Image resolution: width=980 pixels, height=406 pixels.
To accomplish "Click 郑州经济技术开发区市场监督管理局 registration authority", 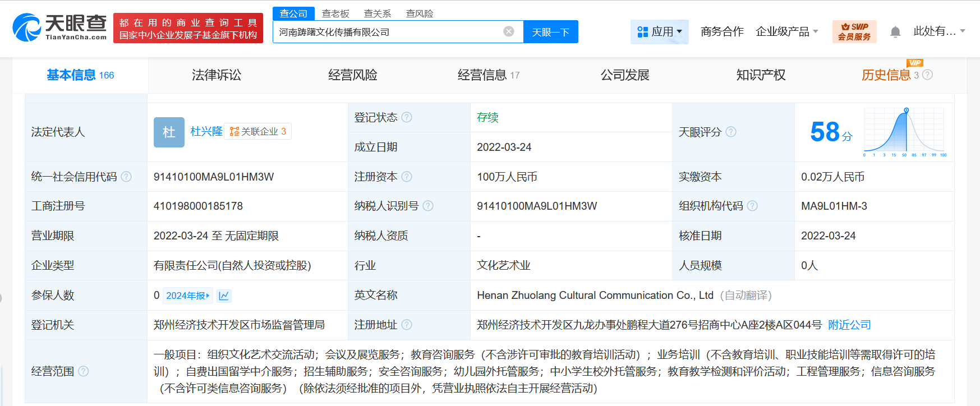I will 239,325.
